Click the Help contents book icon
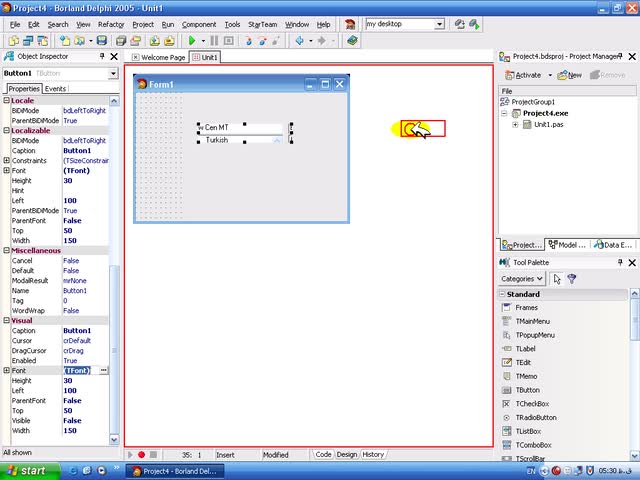640x480 pixels. 352,40
